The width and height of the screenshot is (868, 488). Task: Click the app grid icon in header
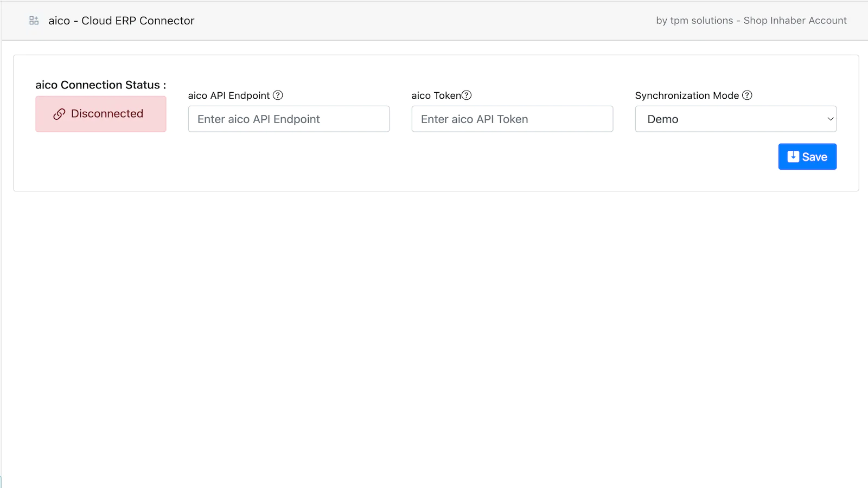tap(34, 21)
